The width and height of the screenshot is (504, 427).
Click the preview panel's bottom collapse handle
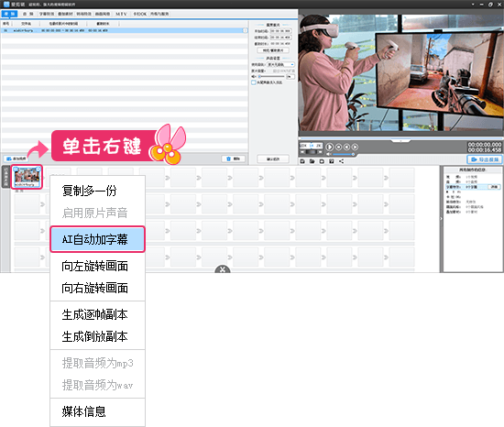pyautogui.click(x=400, y=141)
